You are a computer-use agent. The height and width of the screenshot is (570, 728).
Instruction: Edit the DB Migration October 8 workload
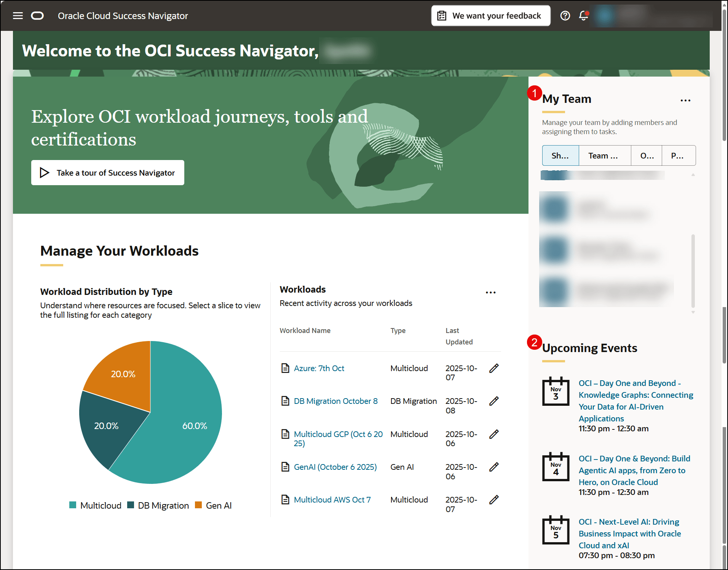494,401
